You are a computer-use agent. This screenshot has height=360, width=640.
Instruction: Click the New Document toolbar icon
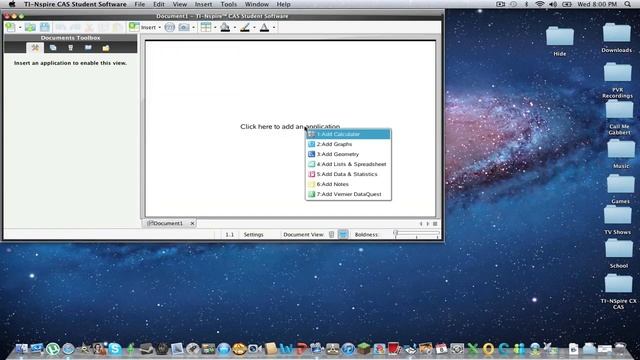(10, 27)
